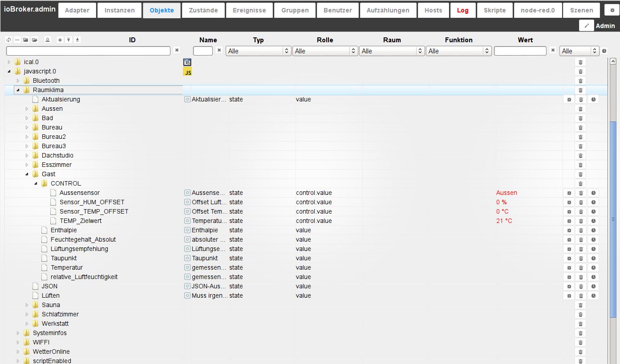Click the user/expert mode icon in toolbar
This screenshot has height=364, width=620.
pyautogui.click(x=48, y=40)
